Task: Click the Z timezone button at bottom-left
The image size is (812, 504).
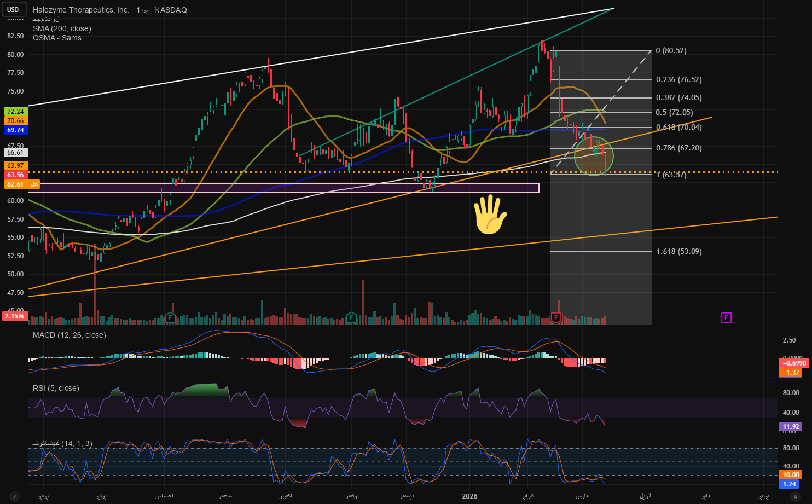Action: pos(14,496)
